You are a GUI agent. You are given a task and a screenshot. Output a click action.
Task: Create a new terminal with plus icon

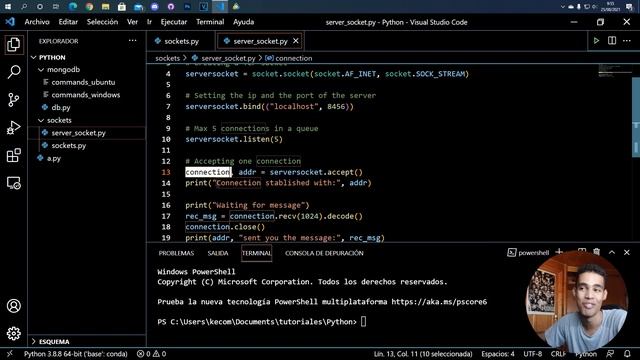point(559,252)
